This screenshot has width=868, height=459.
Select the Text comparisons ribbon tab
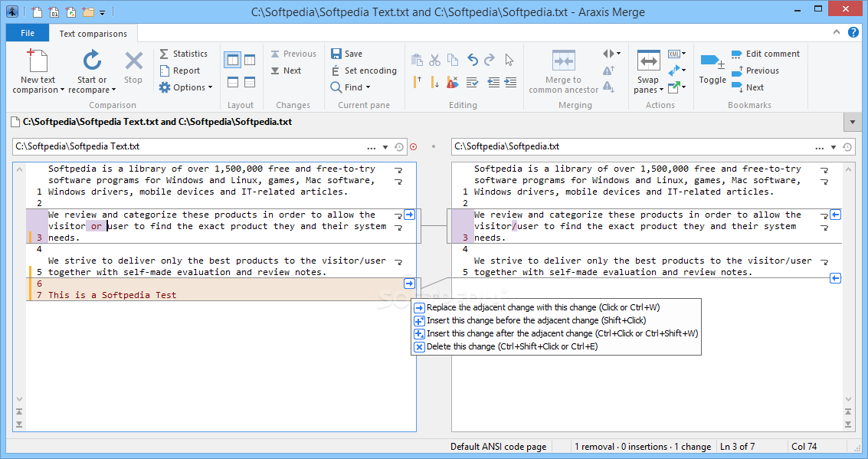tap(93, 34)
